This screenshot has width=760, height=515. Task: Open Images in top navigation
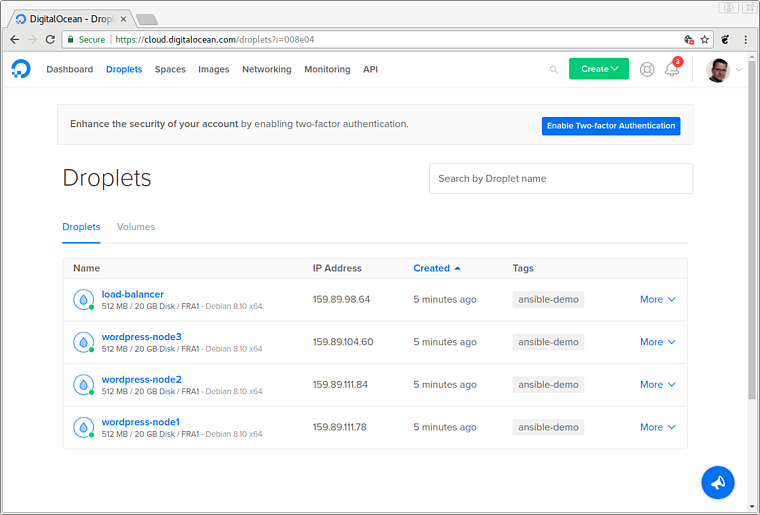pos(214,69)
